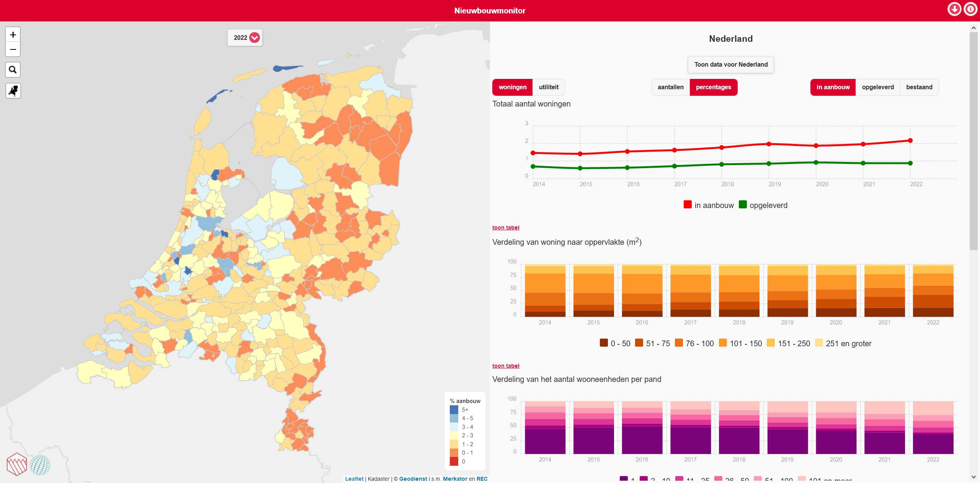Click the 2018 bar in wooneenheden chart
The height and width of the screenshot is (483, 980).
point(739,427)
